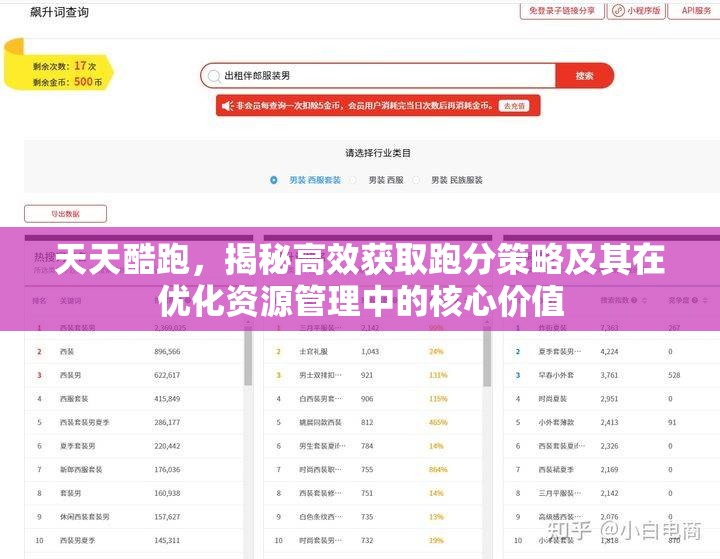Click the competition value 528

(x=674, y=375)
